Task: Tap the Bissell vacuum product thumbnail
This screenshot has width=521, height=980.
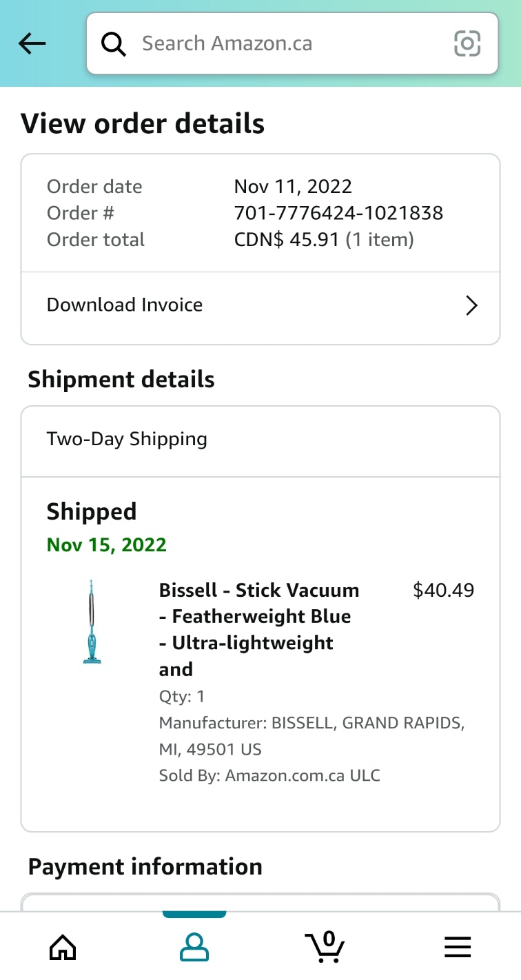Action: [x=92, y=622]
